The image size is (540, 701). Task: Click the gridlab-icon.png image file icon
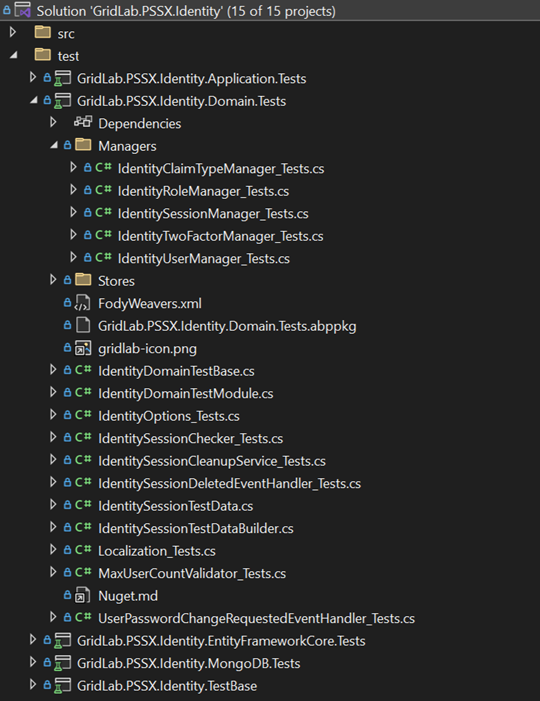(x=83, y=348)
